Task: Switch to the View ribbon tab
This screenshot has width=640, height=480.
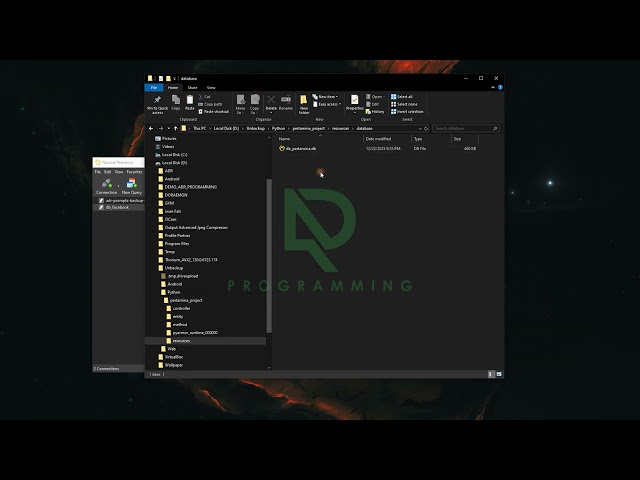Action: (211, 87)
